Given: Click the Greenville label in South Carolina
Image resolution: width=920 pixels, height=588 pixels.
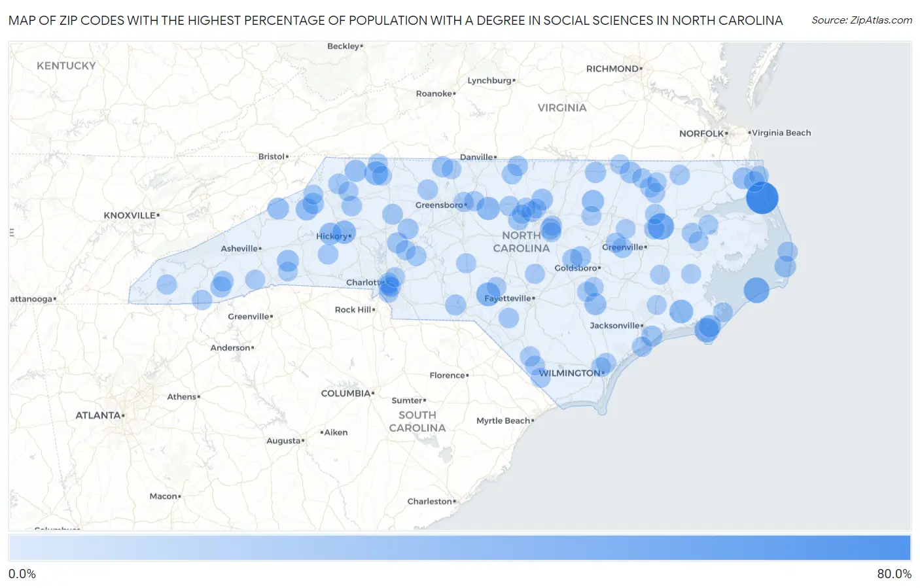Looking at the screenshot, I should tap(249, 316).
